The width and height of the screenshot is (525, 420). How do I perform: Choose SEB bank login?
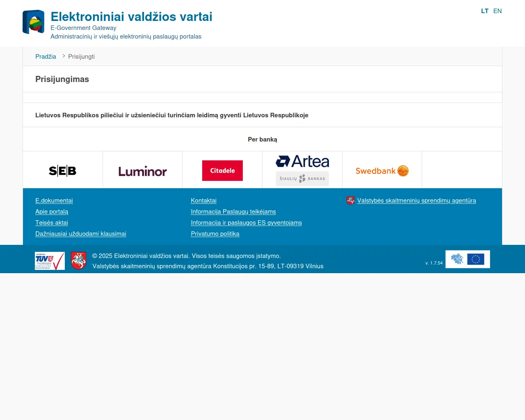(63, 171)
